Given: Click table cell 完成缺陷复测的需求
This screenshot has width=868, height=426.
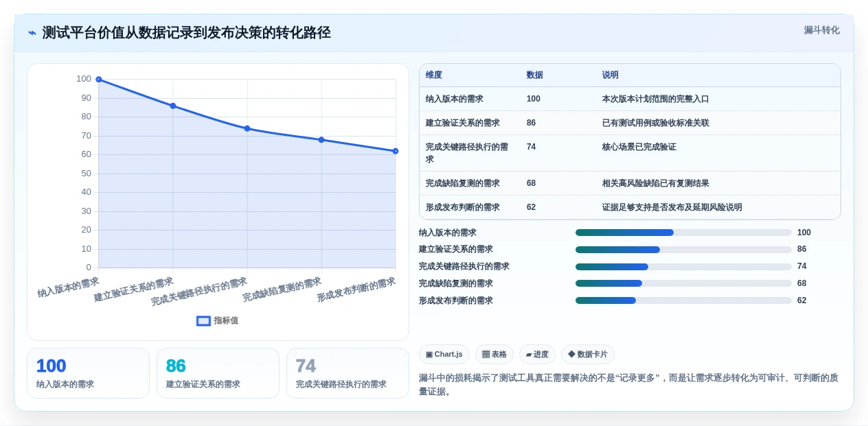Looking at the screenshot, I should 463,183.
